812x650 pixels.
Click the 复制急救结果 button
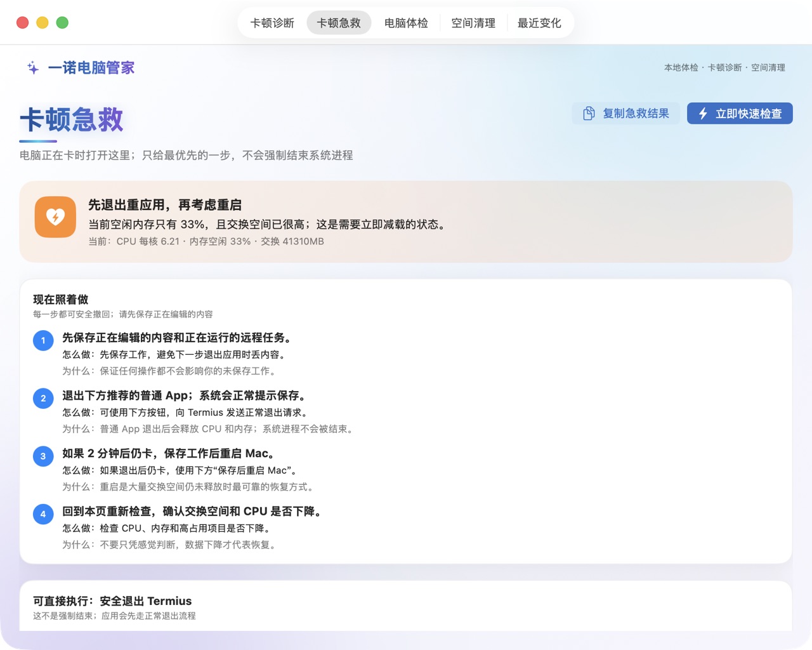coord(625,114)
